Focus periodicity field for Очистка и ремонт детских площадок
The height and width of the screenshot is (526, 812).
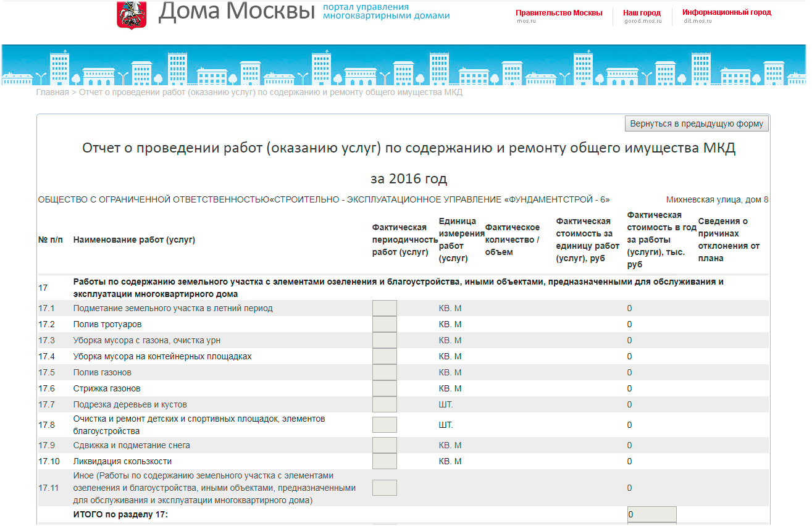click(384, 425)
